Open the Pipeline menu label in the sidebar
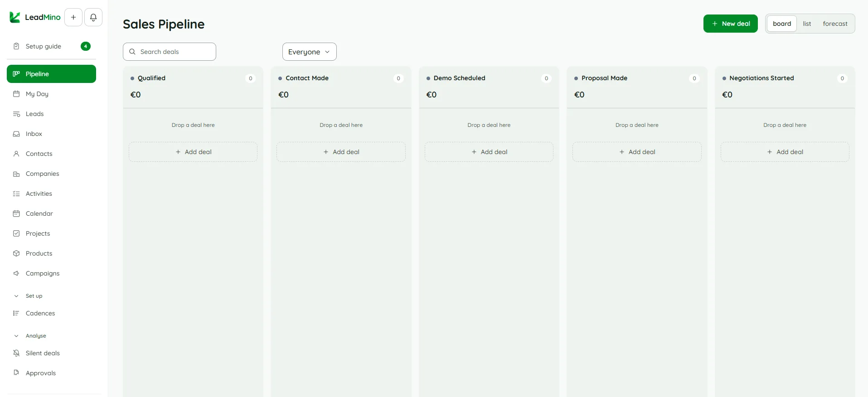This screenshot has height=397, width=868. (x=37, y=74)
